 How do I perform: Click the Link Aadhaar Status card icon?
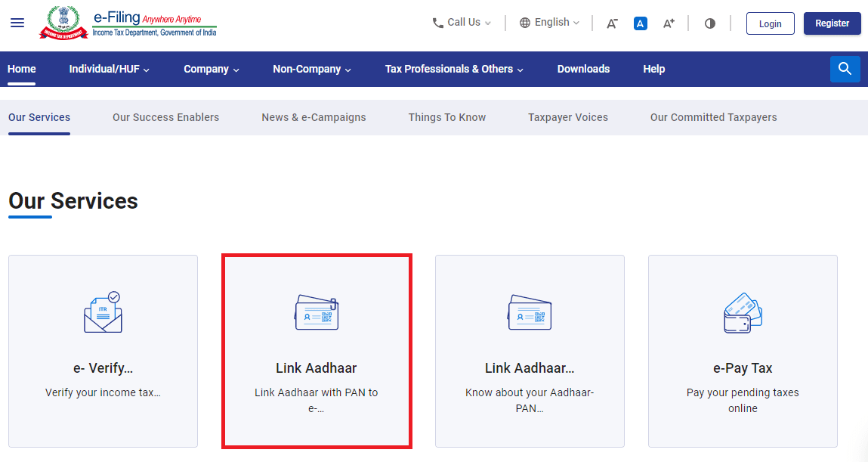[530, 312]
